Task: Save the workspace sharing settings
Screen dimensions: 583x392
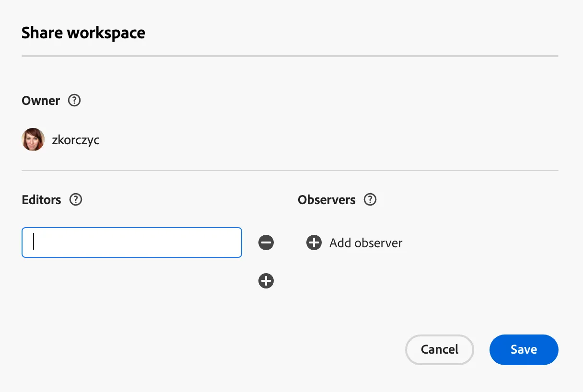Action: click(524, 349)
